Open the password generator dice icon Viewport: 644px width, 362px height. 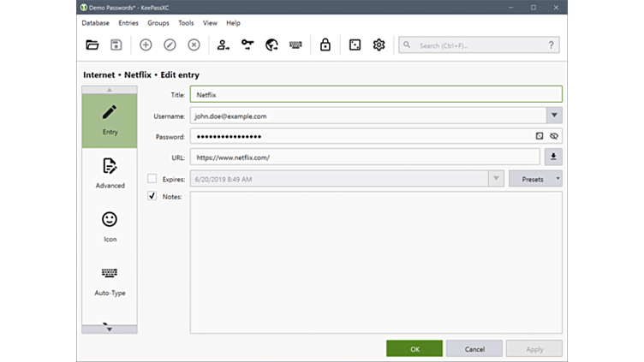[355, 45]
